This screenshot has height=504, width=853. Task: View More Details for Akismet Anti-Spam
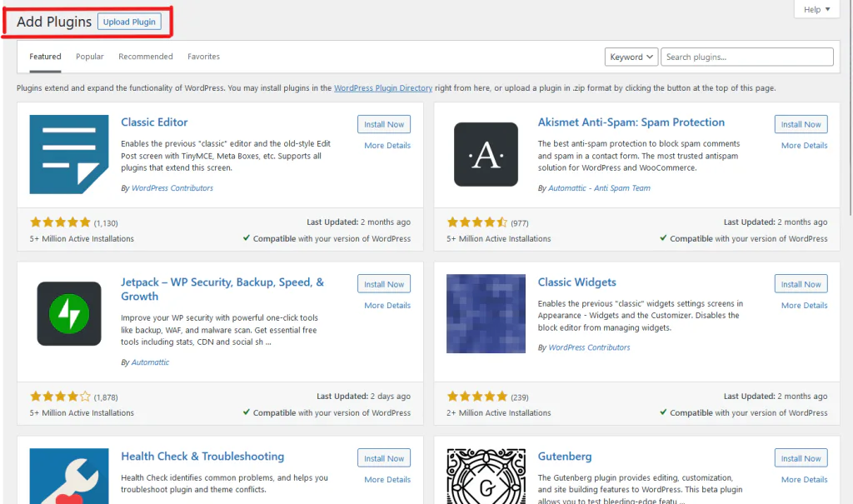coord(804,145)
